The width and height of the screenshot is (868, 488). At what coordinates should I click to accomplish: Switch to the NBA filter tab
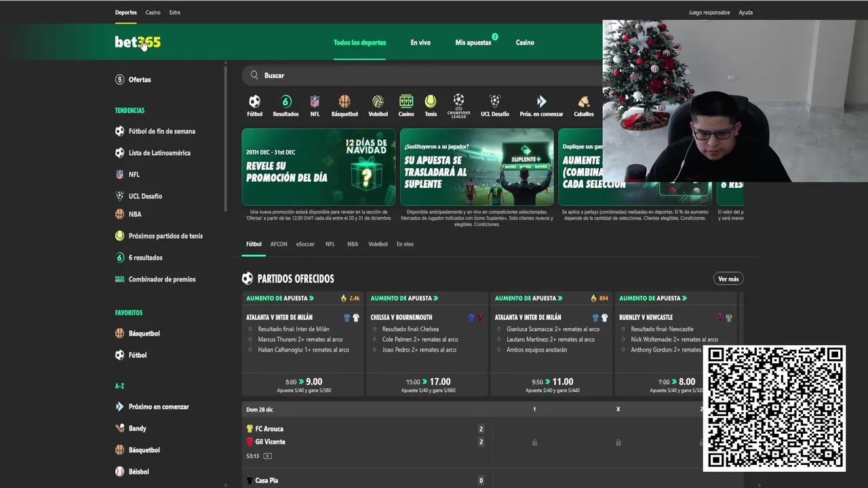pyautogui.click(x=353, y=244)
